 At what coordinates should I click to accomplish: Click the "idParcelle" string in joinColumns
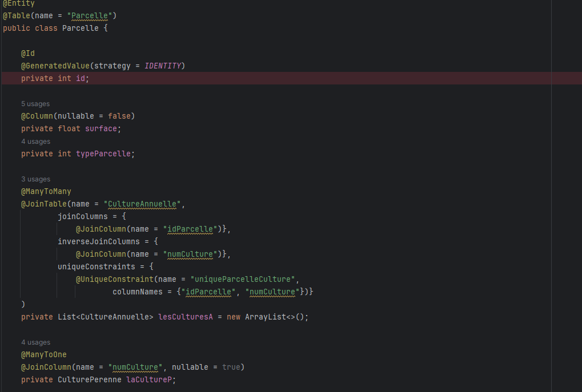(x=190, y=229)
